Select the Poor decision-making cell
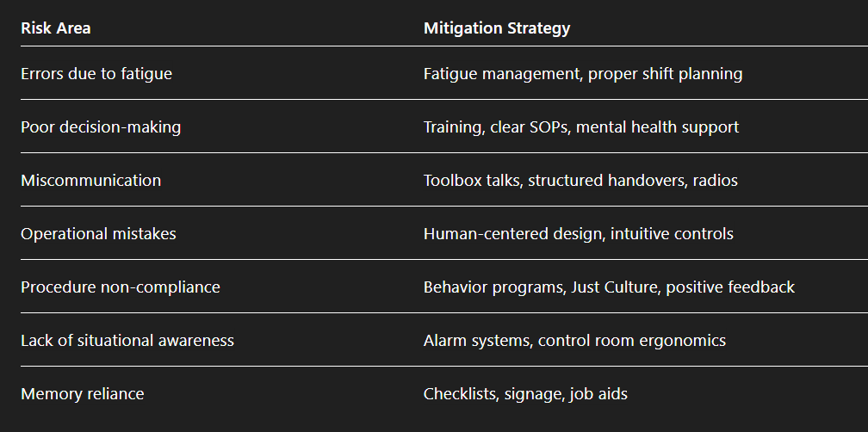This screenshot has height=432, width=868. click(101, 127)
